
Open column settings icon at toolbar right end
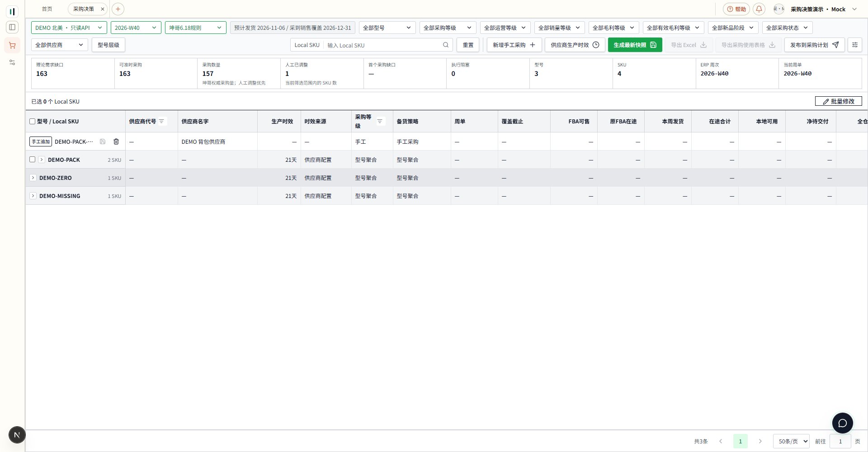854,45
